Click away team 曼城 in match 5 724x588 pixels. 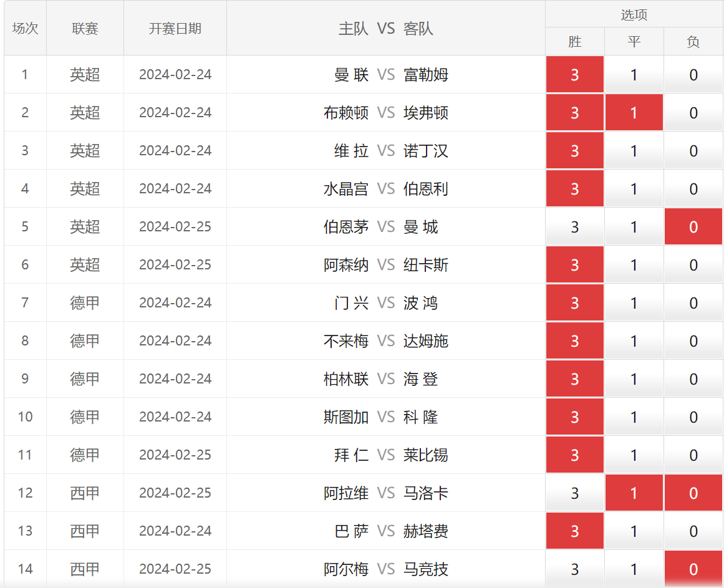421,226
